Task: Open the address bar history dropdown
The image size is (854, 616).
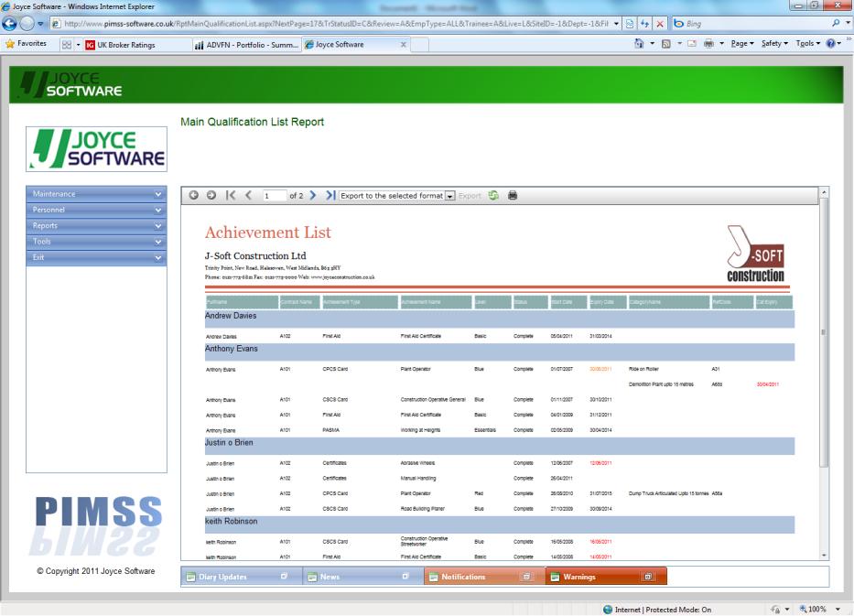Action: [616, 24]
